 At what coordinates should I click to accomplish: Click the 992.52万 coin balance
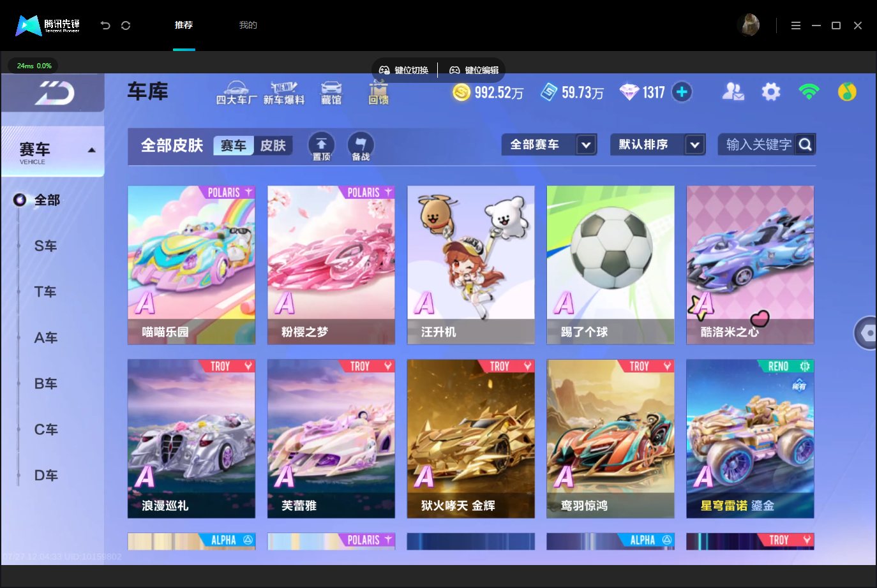[x=498, y=92]
